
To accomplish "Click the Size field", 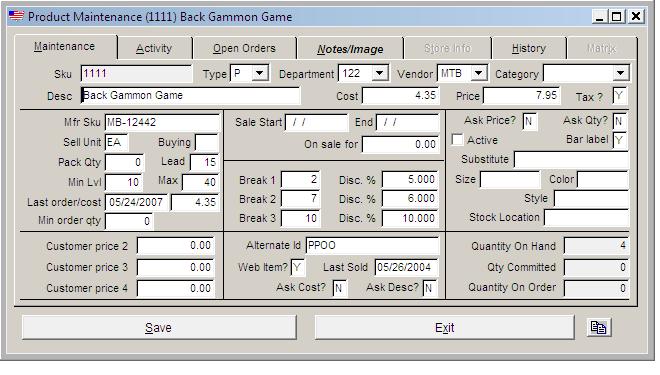I will pos(510,180).
